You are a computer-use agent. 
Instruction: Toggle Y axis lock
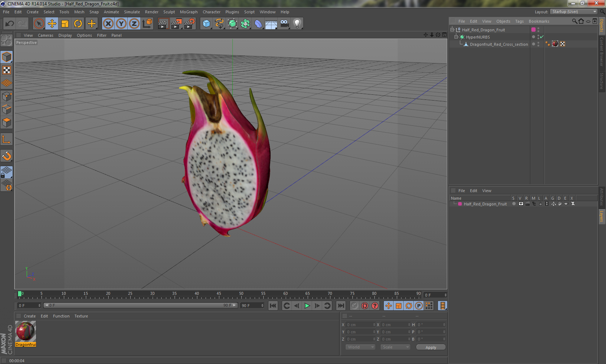[x=121, y=24]
